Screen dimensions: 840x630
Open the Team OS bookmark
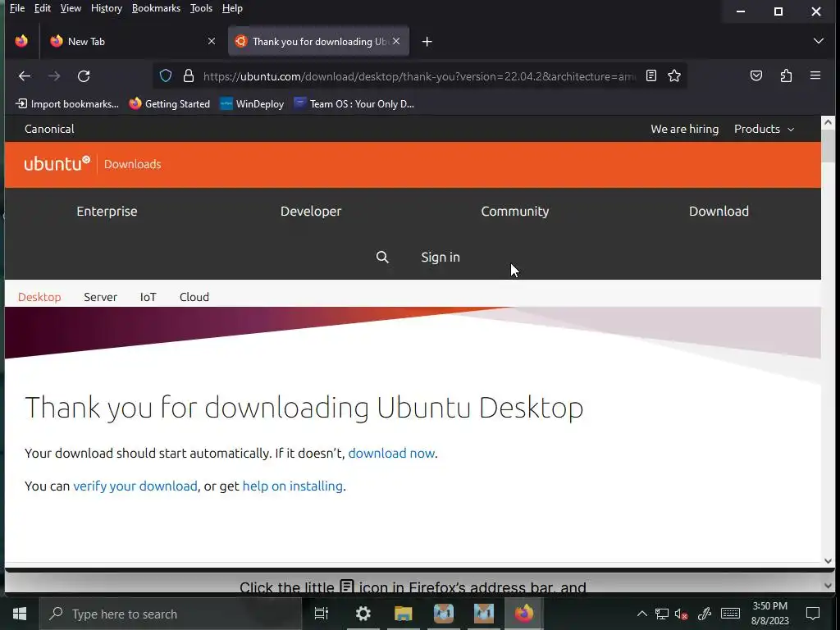click(x=354, y=104)
